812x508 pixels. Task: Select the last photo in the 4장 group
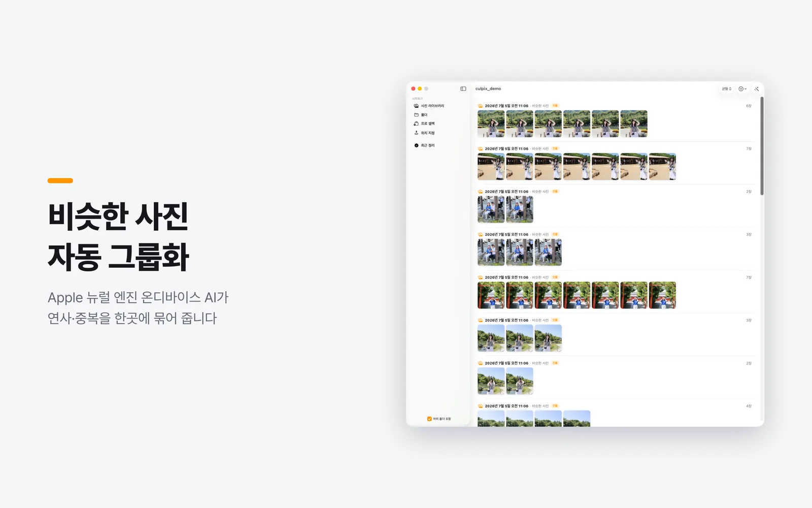click(x=577, y=419)
